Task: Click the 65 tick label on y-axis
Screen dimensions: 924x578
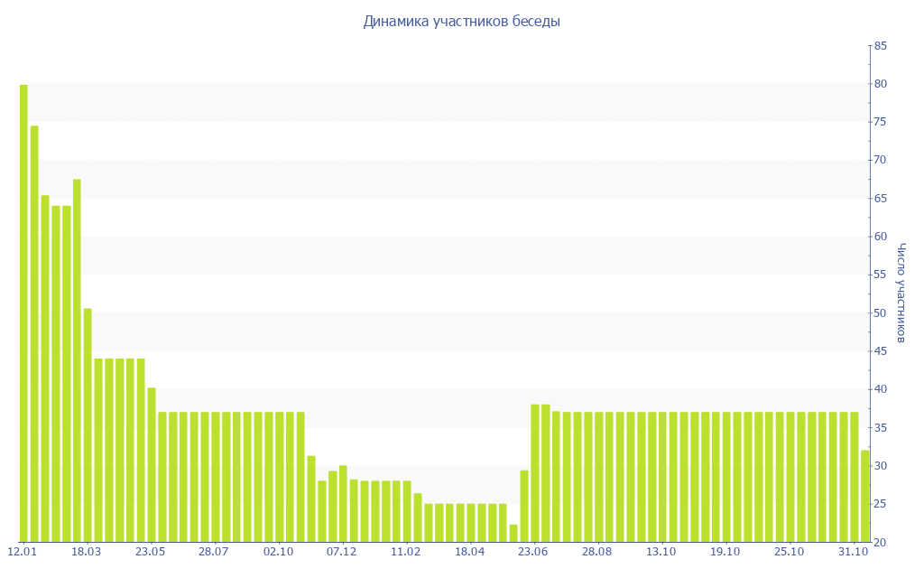Action: (880, 199)
